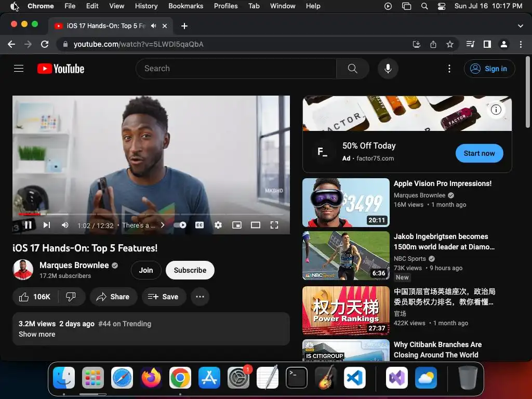Like the video with thumbs up

(35, 297)
